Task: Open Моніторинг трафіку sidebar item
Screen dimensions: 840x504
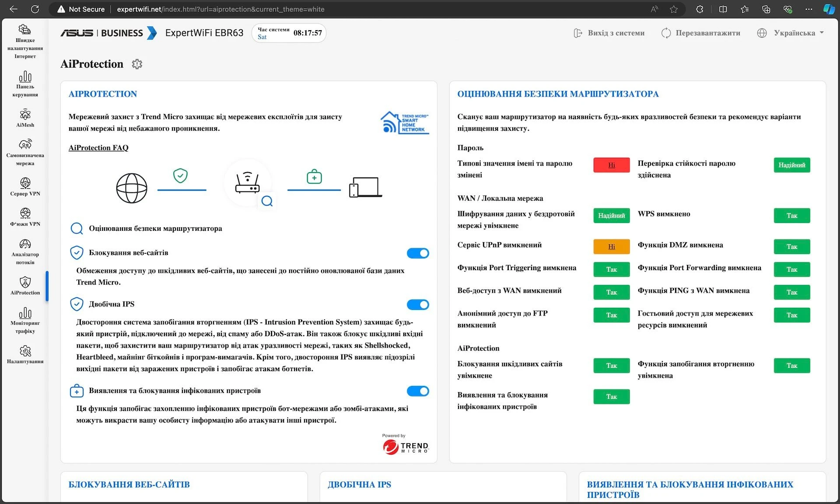Action: pos(25,320)
